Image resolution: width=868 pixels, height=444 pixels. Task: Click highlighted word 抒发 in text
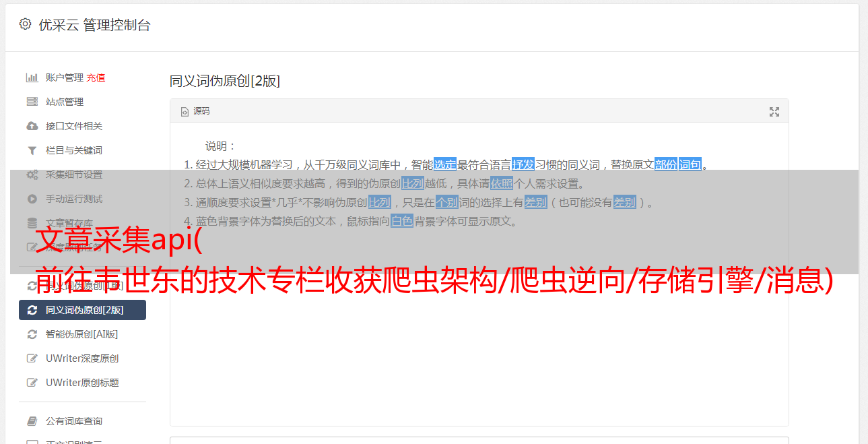point(523,164)
